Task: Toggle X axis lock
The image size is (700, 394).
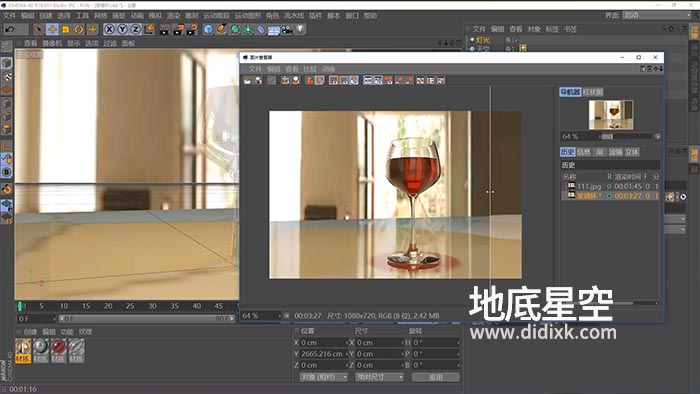Action: 109,29
